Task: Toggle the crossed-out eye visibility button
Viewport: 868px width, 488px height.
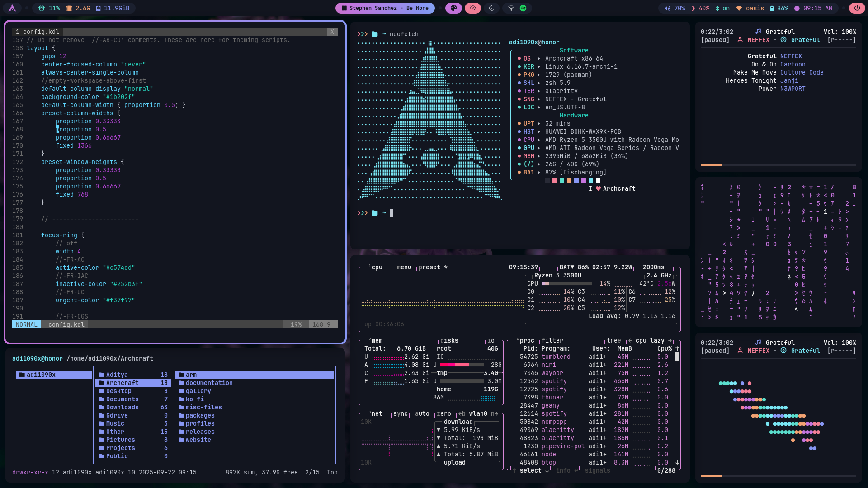Action: coord(473,8)
